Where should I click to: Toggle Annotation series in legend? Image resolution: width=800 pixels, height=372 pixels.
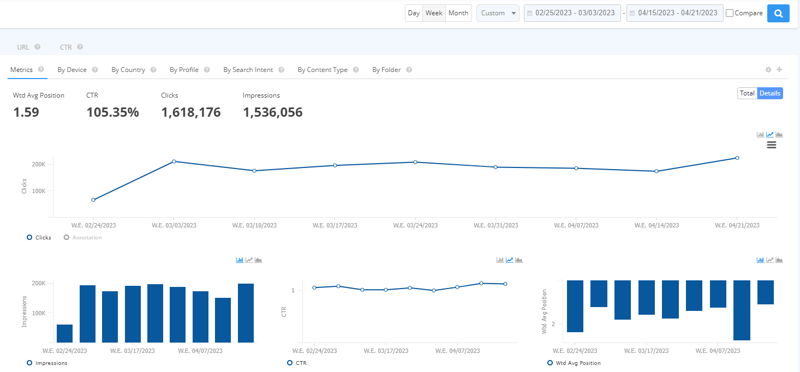click(x=83, y=238)
